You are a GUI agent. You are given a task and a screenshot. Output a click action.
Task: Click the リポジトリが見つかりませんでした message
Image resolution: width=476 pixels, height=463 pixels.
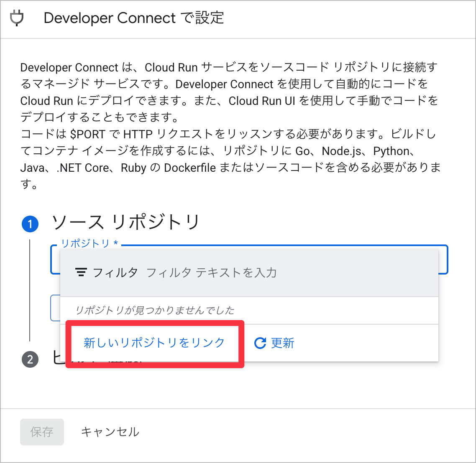tap(155, 310)
